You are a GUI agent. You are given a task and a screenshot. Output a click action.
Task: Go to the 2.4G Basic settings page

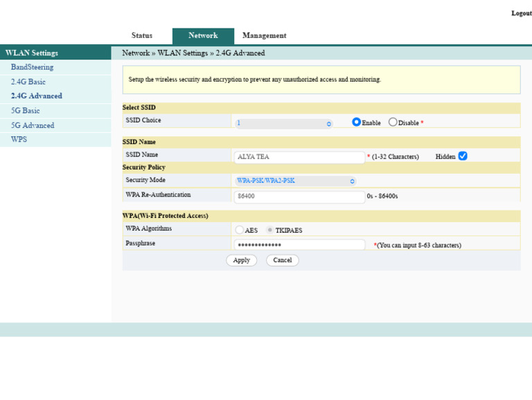(28, 82)
